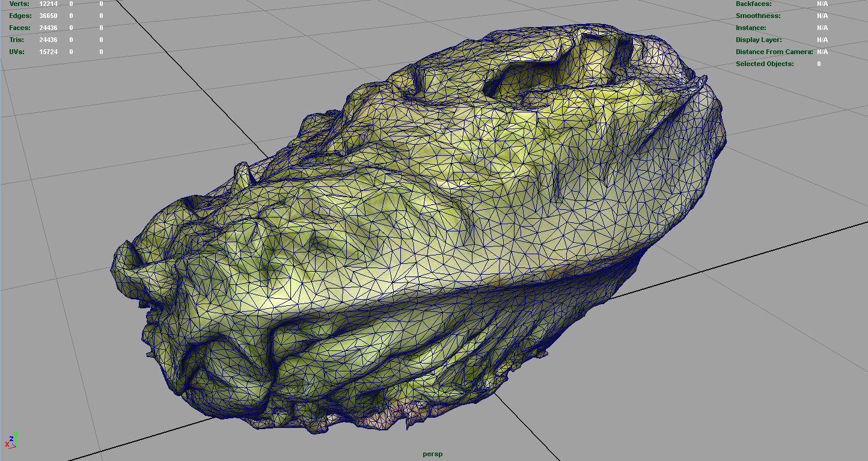Click the 24436 value in Faces row

tap(48, 28)
